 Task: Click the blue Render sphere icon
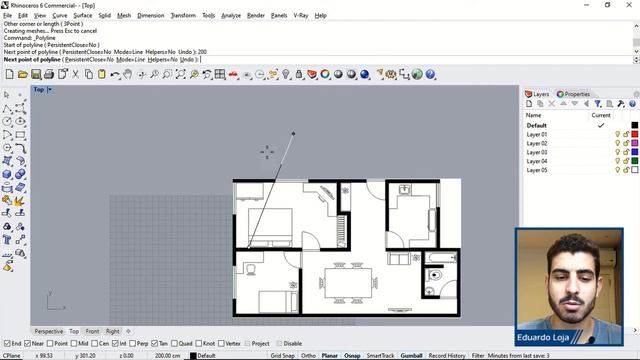364,74
